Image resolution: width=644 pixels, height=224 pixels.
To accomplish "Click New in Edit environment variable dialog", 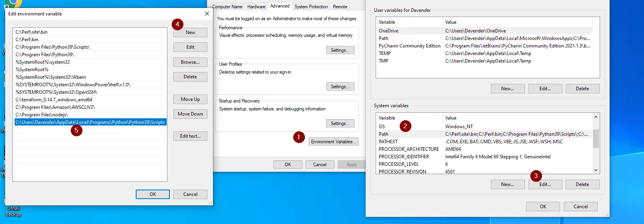I will [190, 32].
